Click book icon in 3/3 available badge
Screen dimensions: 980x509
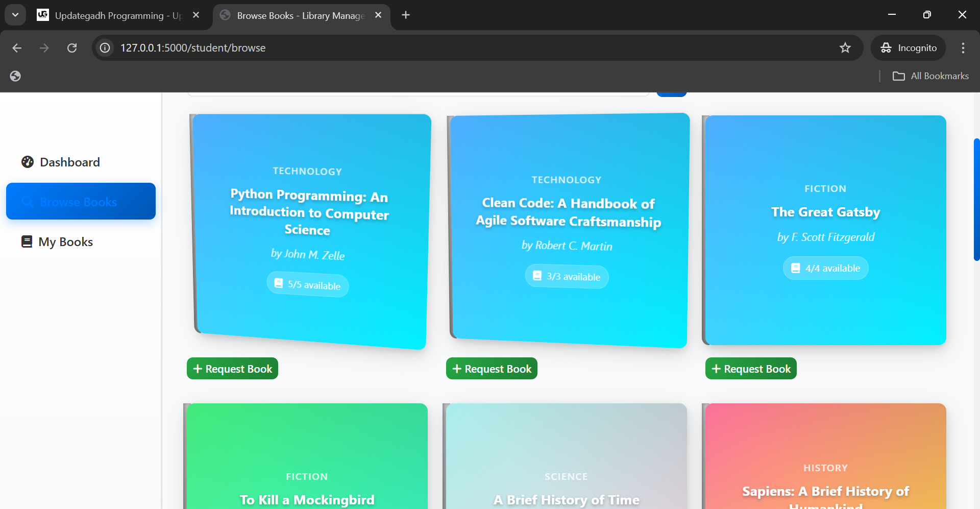click(x=537, y=276)
